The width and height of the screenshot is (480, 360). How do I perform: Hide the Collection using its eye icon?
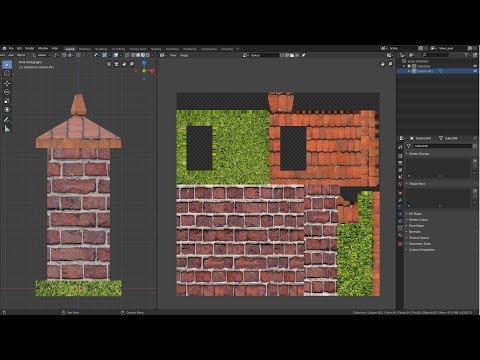475,66
